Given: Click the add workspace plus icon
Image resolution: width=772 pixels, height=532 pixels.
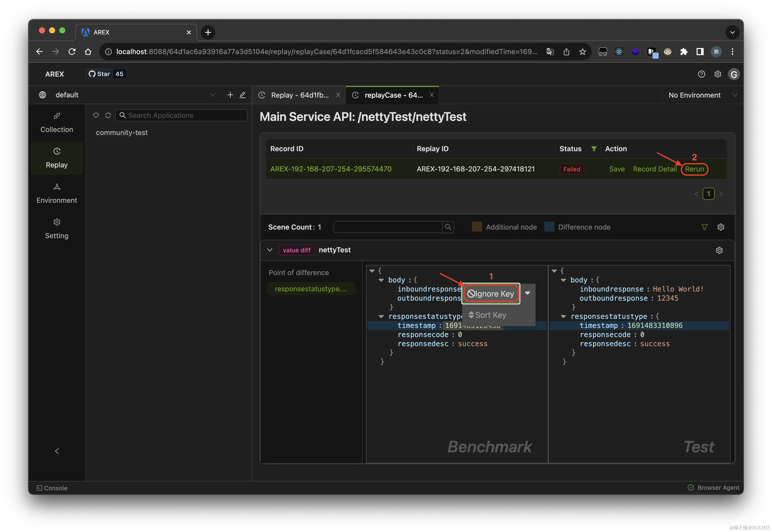Looking at the screenshot, I should (x=230, y=95).
